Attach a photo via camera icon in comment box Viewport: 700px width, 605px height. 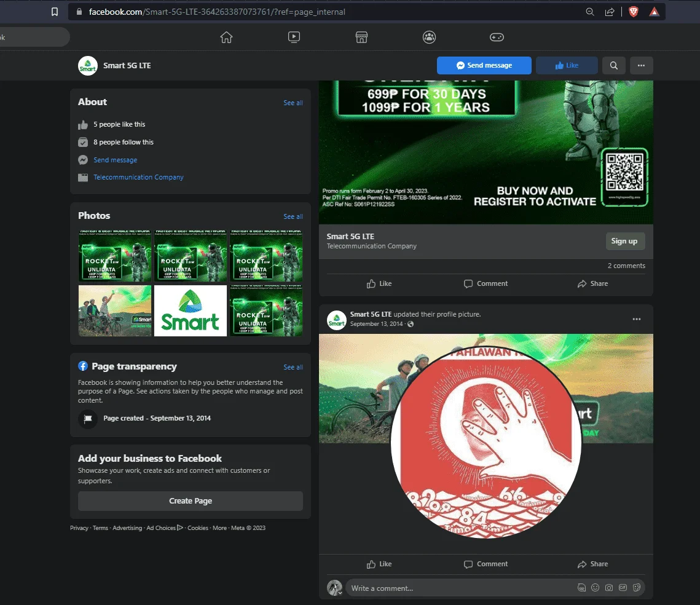[609, 588]
